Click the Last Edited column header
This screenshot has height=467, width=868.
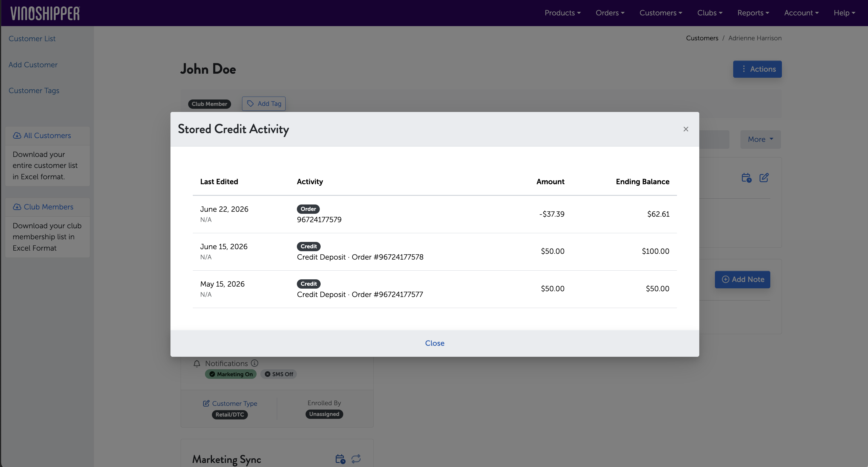tap(219, 182)
